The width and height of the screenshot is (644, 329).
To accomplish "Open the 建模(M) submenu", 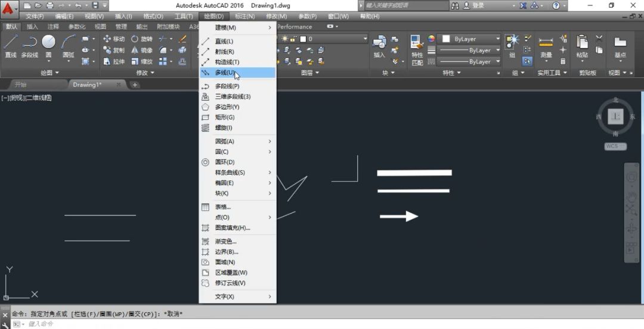I will coord(238,27).
